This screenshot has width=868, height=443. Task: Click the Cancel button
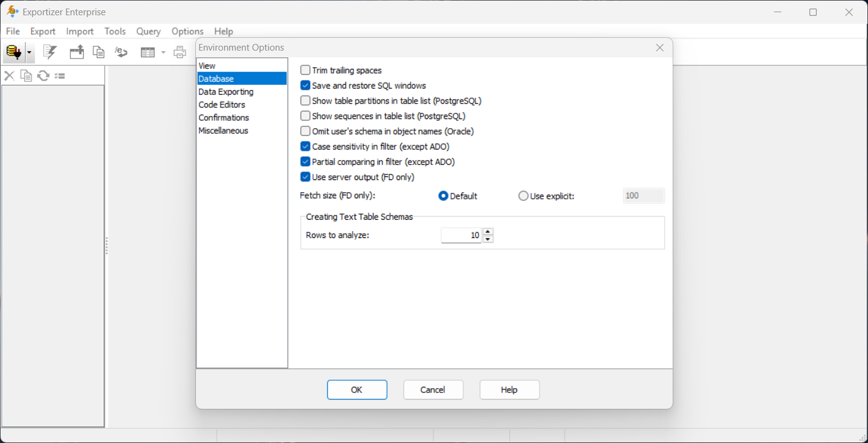click(x=433, y=390)
